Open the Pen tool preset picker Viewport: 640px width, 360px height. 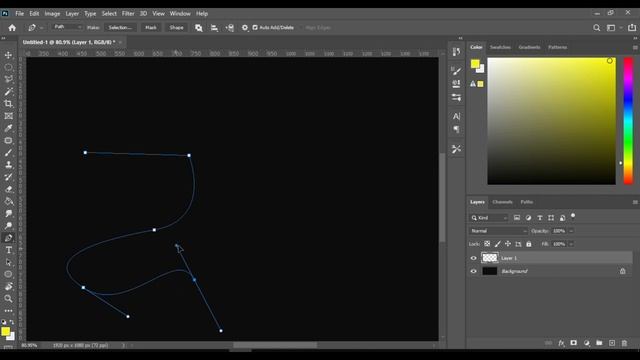(x=35, y=28)
